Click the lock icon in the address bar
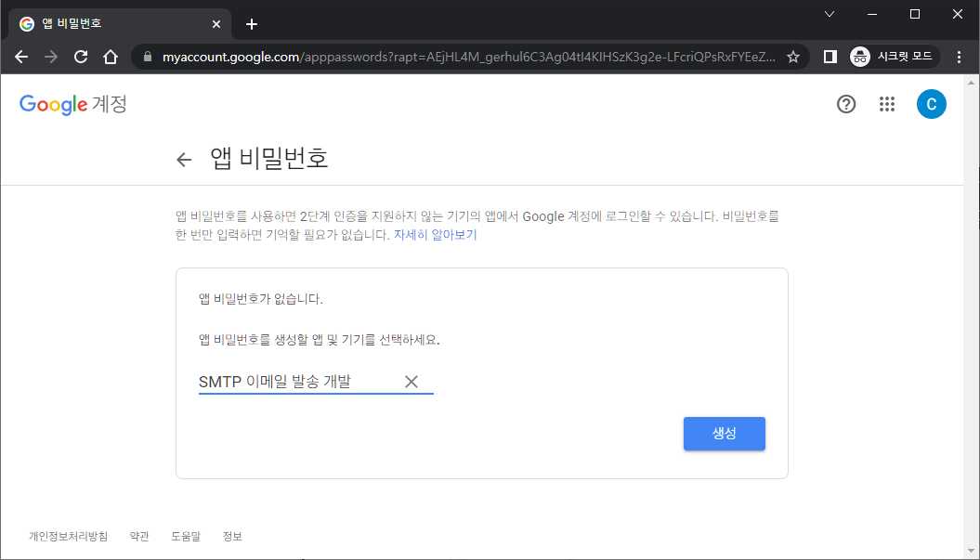Viewport: 980px width, 560px height. pyautogui.click(x=148, y=57)
